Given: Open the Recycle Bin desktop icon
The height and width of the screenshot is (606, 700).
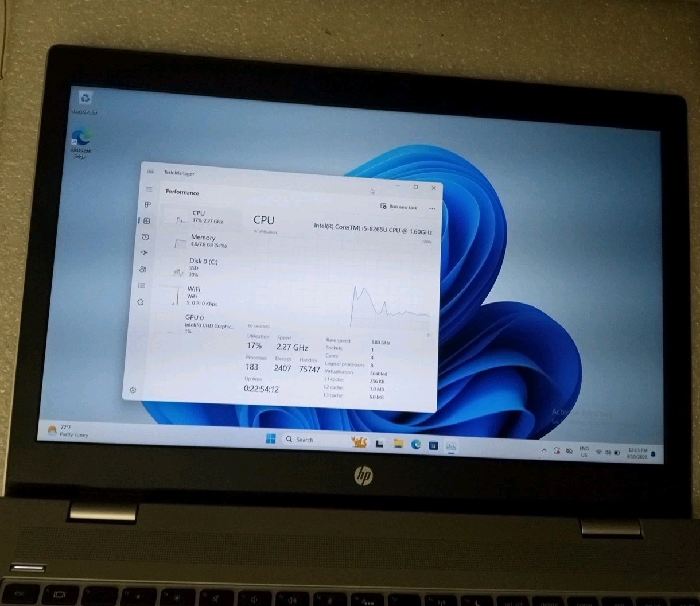Looking at the screenshot, I should [x=85, y=103].
